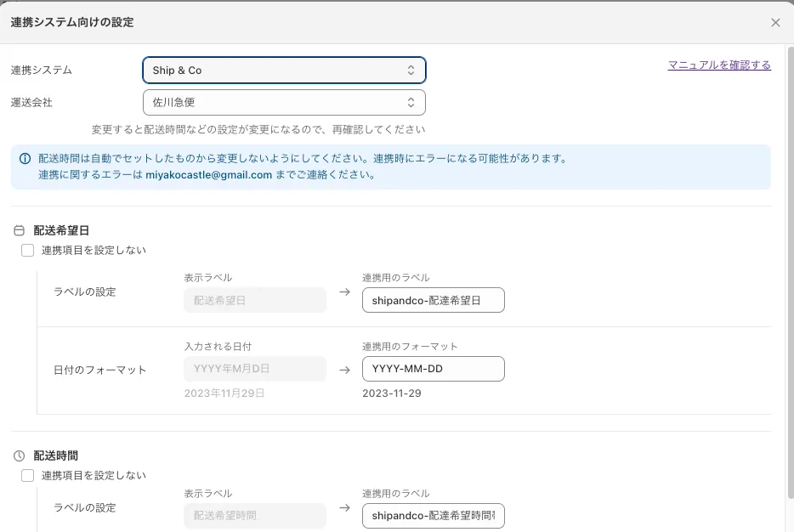This screenshot has height=532, width=794.
Task: Close the 連携システム向けの設定 dialog
Action: coord(775,23)
